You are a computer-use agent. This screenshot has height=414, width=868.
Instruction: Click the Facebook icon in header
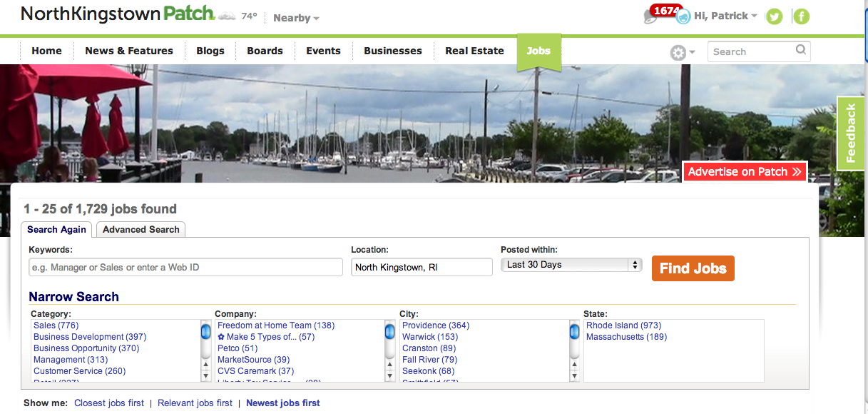[801, 16]
